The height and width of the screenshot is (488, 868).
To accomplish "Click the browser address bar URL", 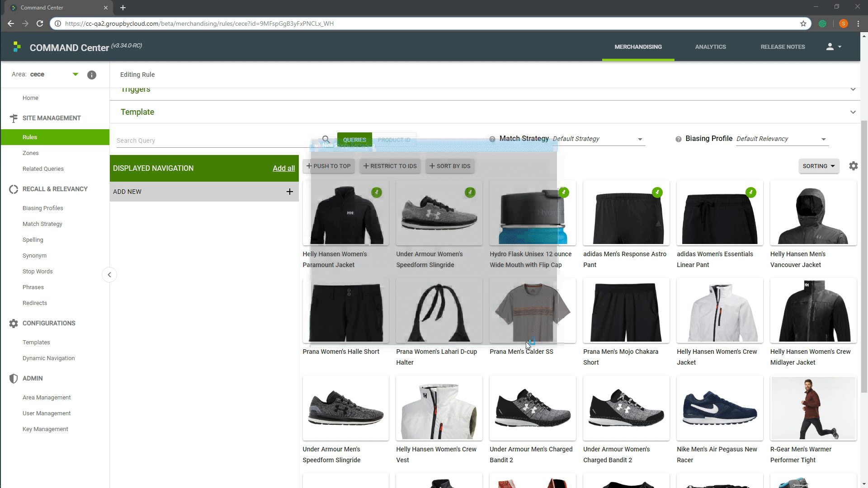I will [199, 23].
